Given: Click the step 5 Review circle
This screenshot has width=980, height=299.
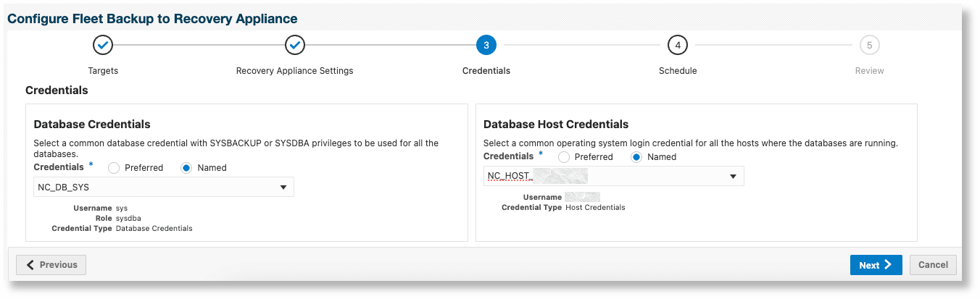Looking at the screenshot, I should point(869,46).
